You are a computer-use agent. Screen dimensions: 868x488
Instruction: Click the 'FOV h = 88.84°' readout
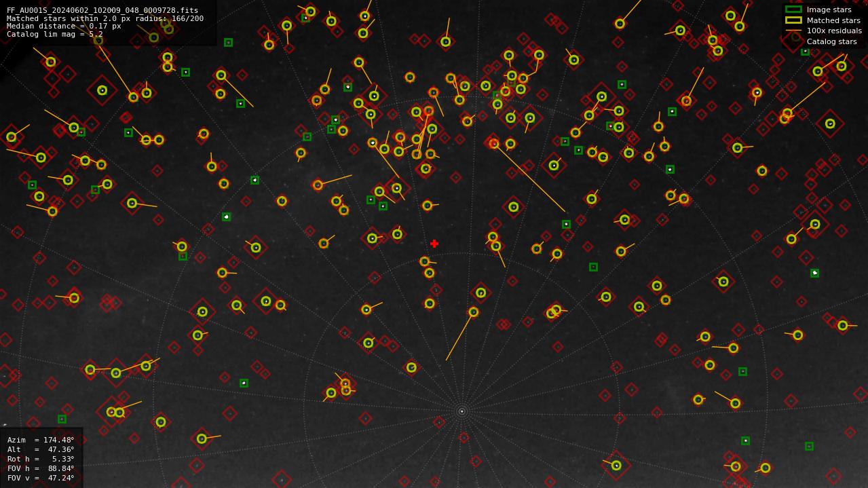tap(41, 468)
